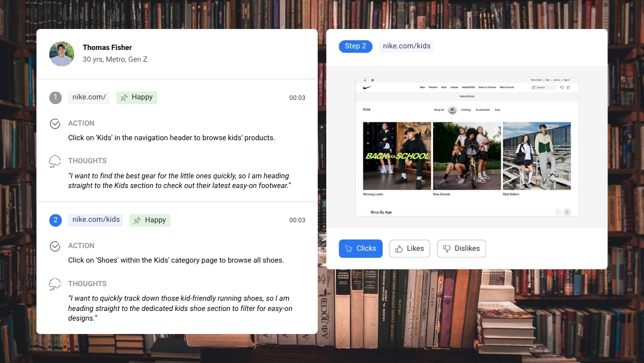The image size is (644, 363).
Task: Open the Best Sellers bleachers image
Action: pos(537,156)
